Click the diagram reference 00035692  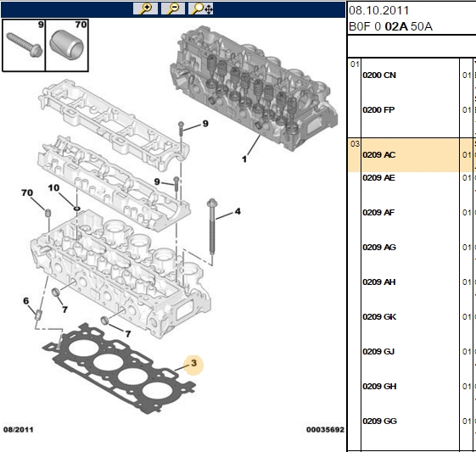click(325, 430)
